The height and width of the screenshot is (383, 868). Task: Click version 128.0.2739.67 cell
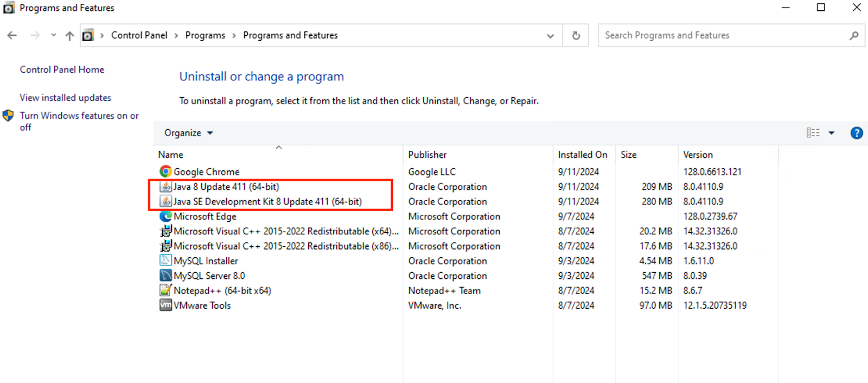pos(710,216)
